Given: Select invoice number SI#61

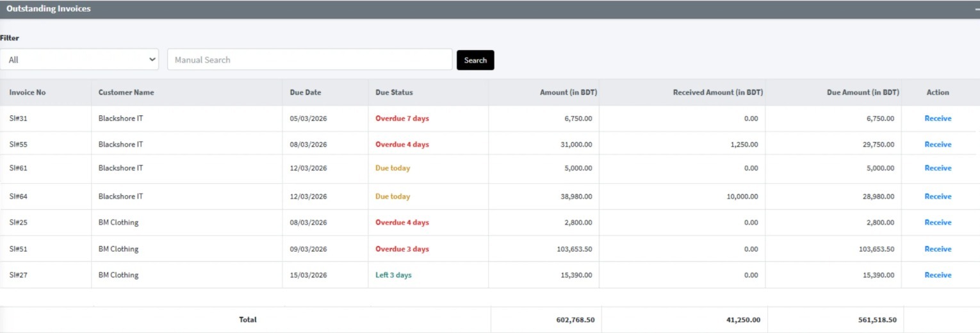Looking at the screenshot, I should (18, 168).
